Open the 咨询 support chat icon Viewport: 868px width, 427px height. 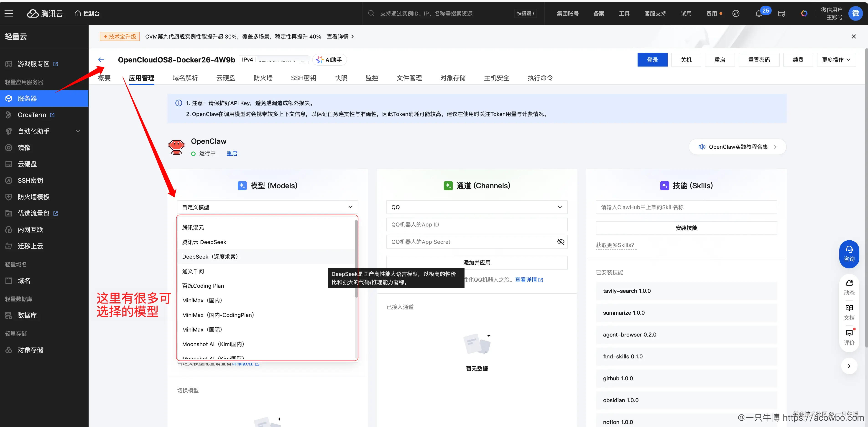[849, 254]
